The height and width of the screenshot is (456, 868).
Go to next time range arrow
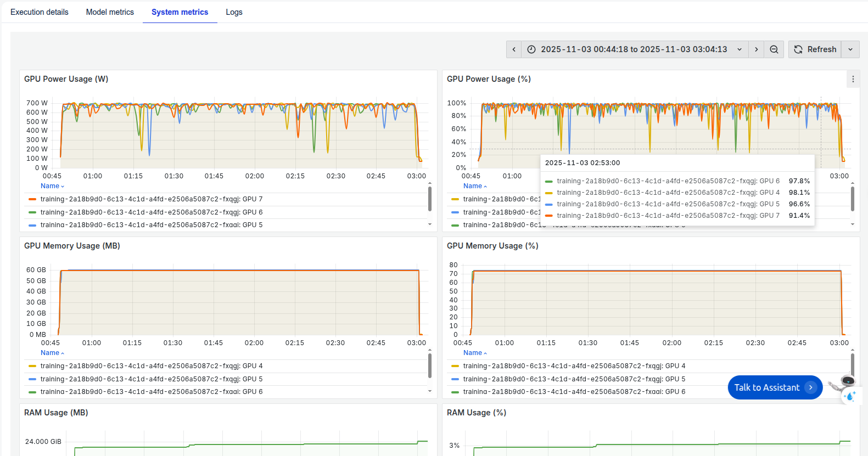756,49
